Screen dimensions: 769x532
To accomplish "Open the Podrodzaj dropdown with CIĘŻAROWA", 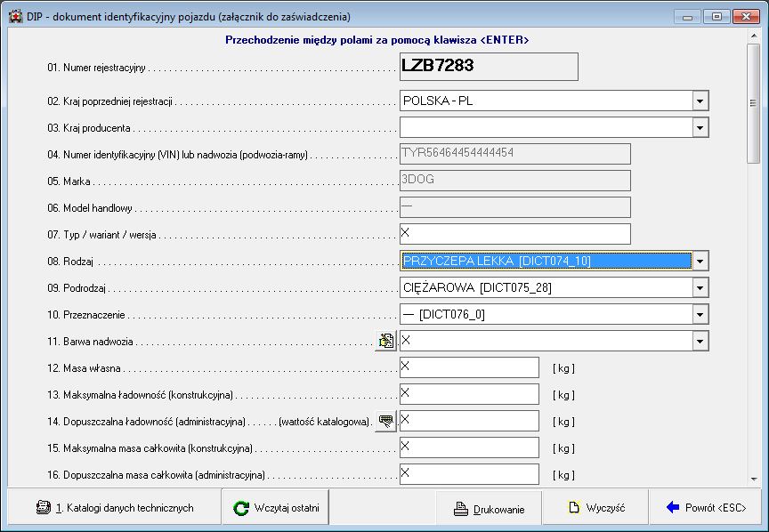I will coord(700,287).
